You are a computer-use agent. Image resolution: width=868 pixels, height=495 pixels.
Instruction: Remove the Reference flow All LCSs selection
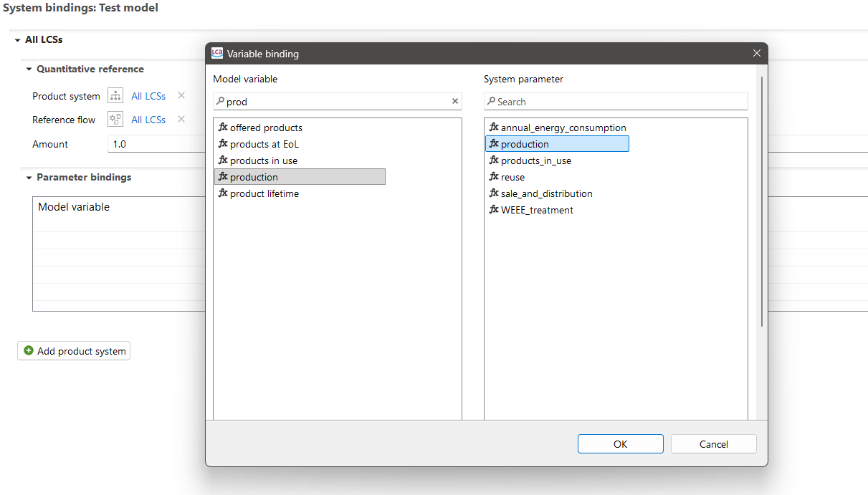tap(181, 120)
